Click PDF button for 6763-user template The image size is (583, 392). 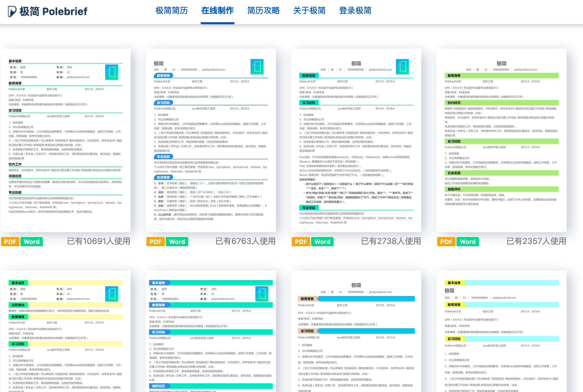pyautogui.click(x=156, y=242)
